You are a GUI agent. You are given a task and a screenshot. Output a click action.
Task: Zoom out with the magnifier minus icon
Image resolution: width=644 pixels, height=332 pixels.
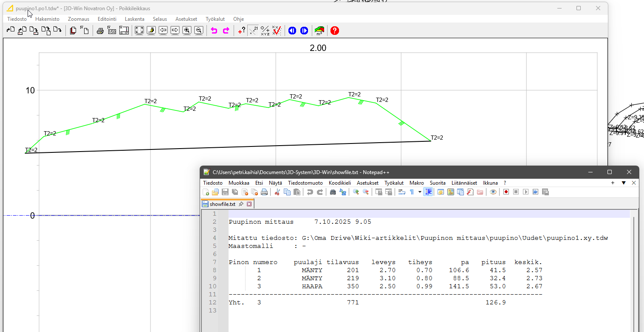(198, 31)
